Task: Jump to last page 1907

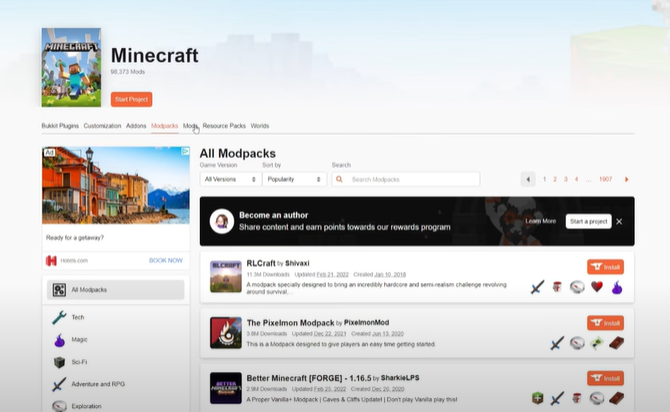Action: 605,179
